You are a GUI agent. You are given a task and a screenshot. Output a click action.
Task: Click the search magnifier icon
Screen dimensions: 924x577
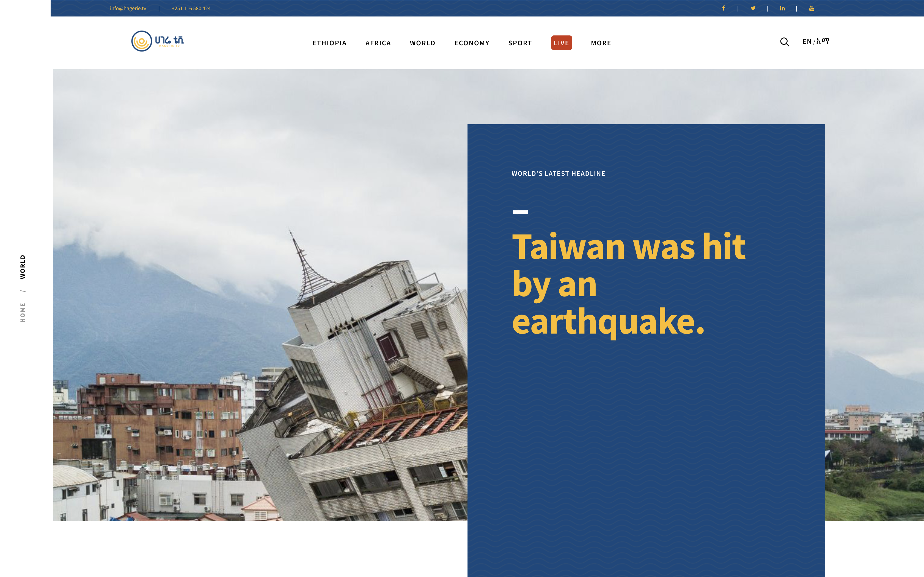[x=784, y=42]
